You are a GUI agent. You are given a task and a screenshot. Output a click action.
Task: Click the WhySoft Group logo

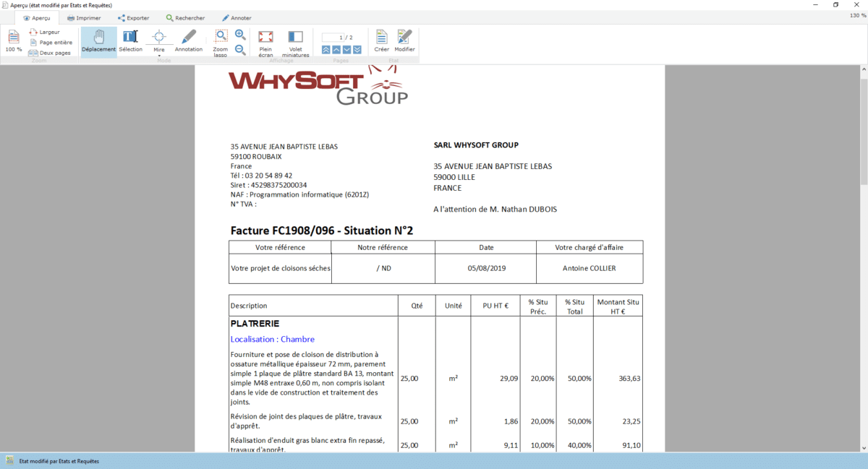tap(318, 85)
